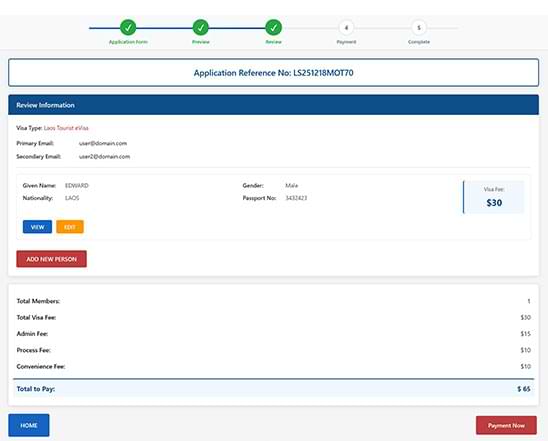The width and height of the screenshot is (548, 441).
Task: Go back with the HOME button
Action: click(x=29, y=425)
